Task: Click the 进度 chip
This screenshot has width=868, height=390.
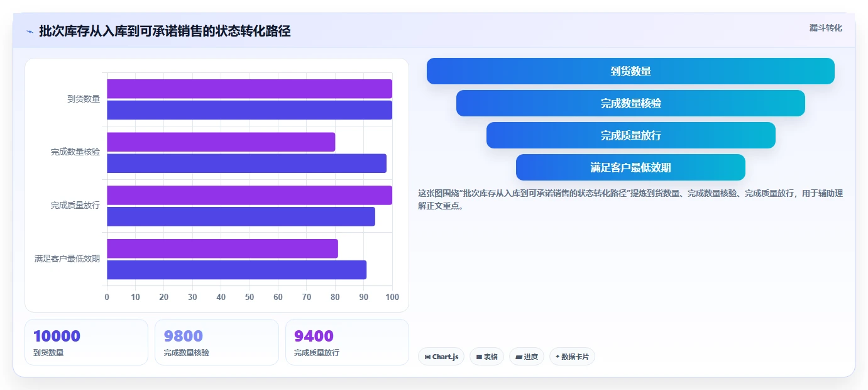Action: [x=527, y=357]
